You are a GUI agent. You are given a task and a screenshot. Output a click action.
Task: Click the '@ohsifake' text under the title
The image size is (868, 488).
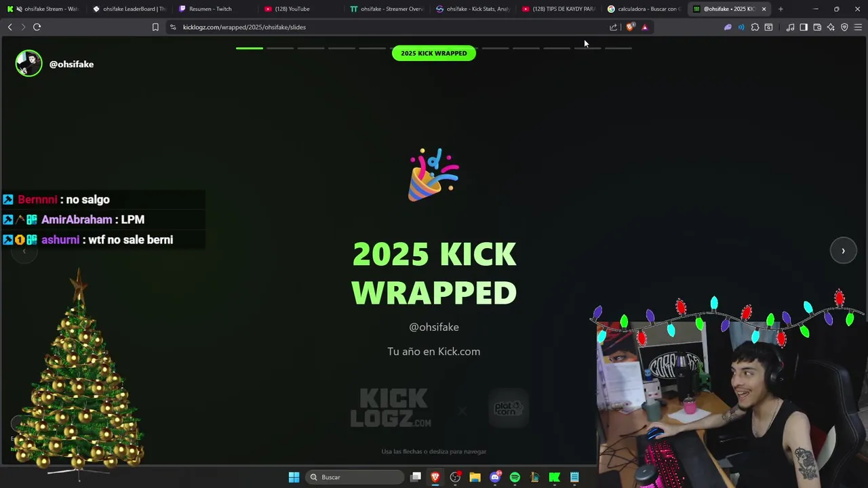pyautogui.click(x=434, y=327)
